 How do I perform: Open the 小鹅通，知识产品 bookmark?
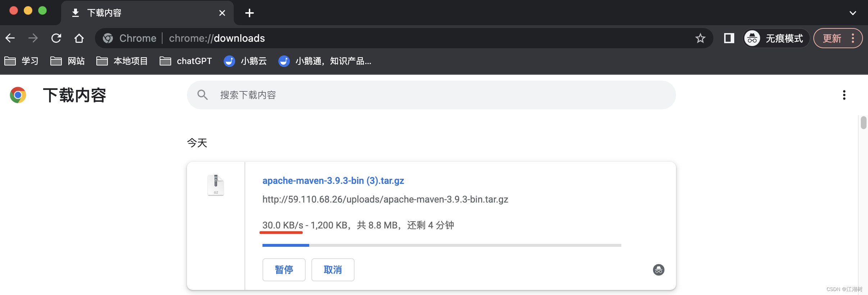[325, 61]
